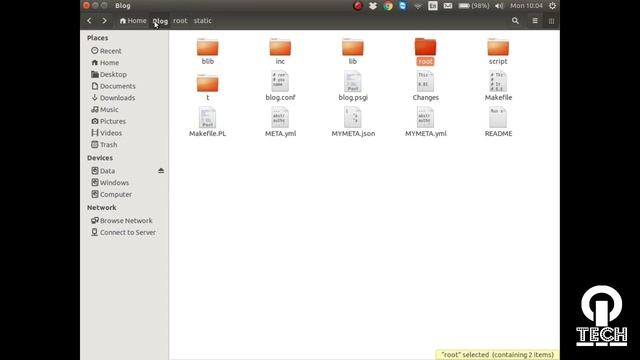Select the Makefile file icon
Screen dimensions: 640x360
tap(498, 81)
